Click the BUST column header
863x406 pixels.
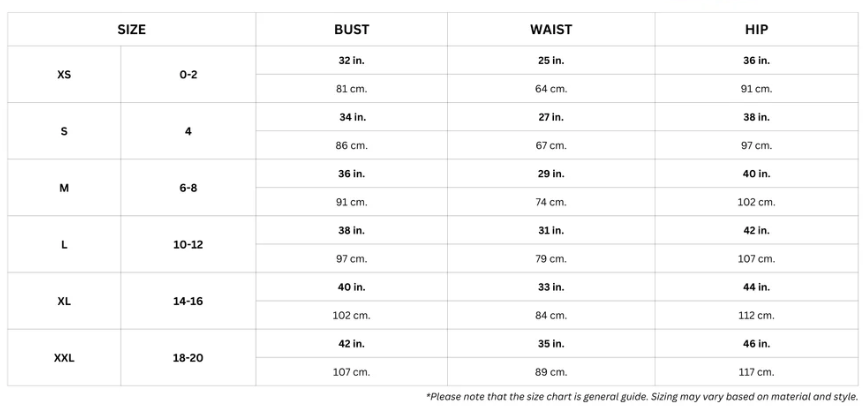click(351, 30)
